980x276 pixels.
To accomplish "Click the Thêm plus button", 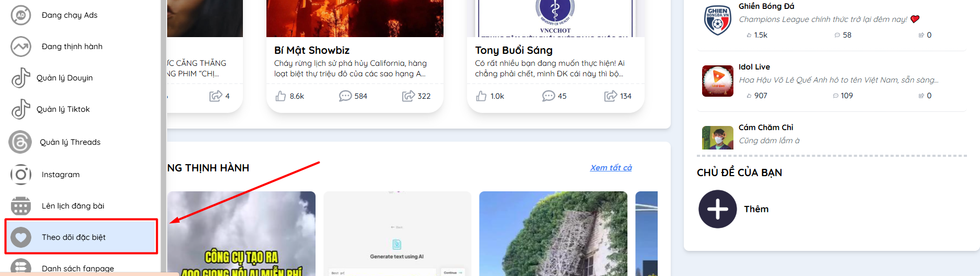I will pos(718,209).
